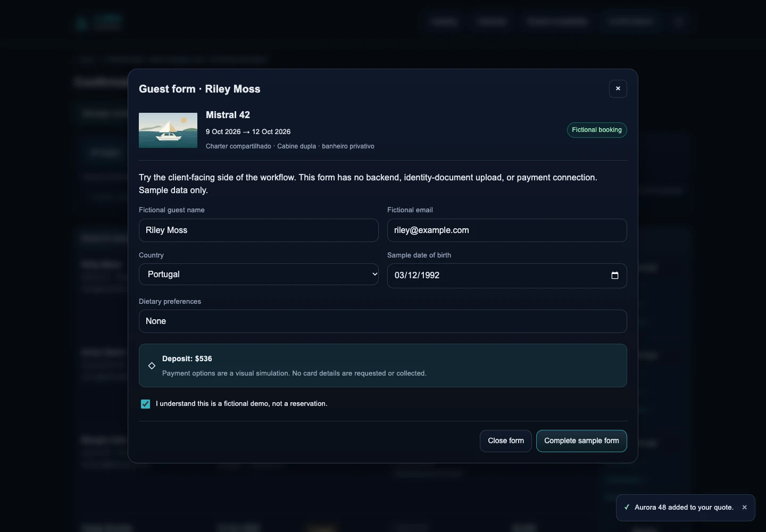Image resolution: width=766 pixels, height=532 pixels.
Task: Focus the Dietary preferences input field
Action: pyautogui.click(x=383, y=321)
